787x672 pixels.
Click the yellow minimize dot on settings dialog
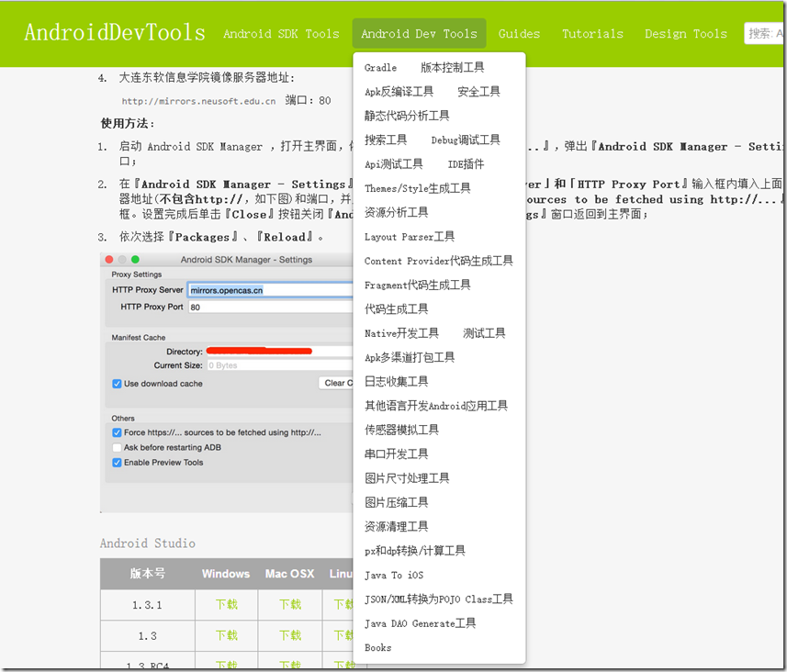pos(121,260)
